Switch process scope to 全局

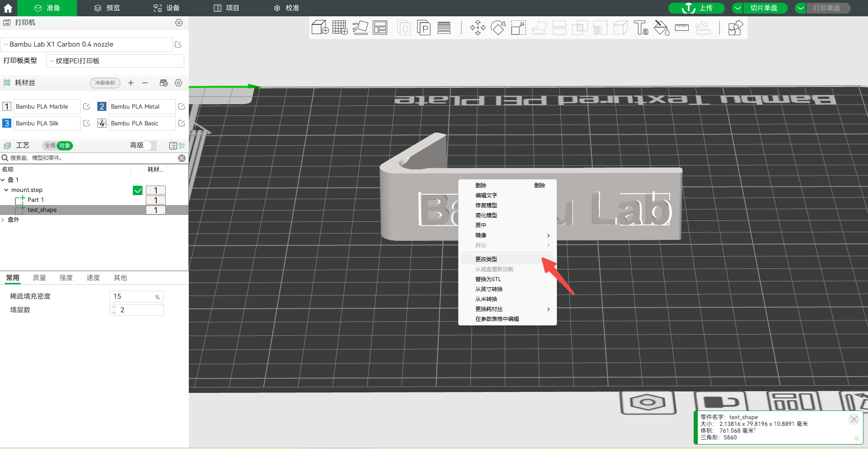click(50, 145)
